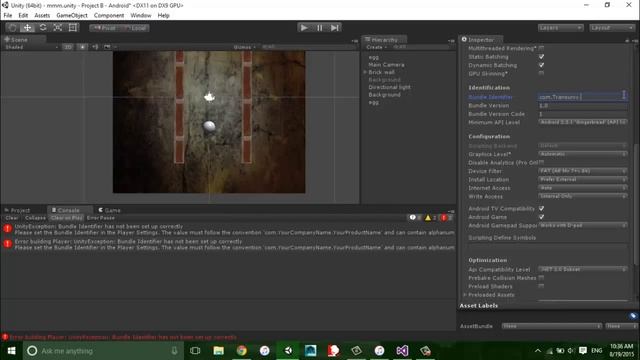
Task: Toggle Android Game checkbox
Action: pos(541,217)
